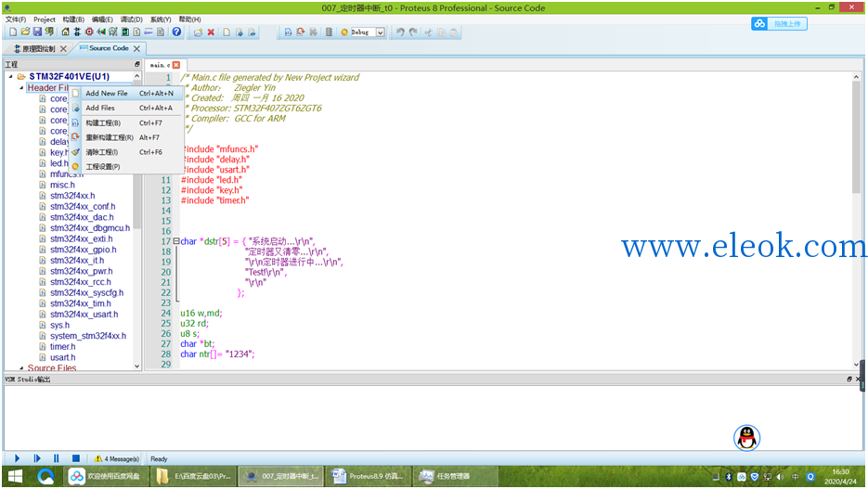Click the Cut scissors icon
The width and height of the screenshot is (868, 489).
(428, 32)
